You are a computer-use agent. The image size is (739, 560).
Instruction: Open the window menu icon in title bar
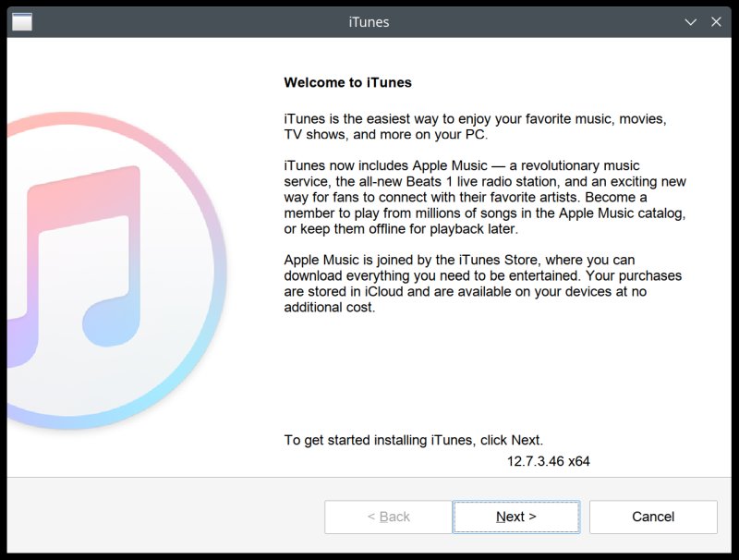pos(22,21)
